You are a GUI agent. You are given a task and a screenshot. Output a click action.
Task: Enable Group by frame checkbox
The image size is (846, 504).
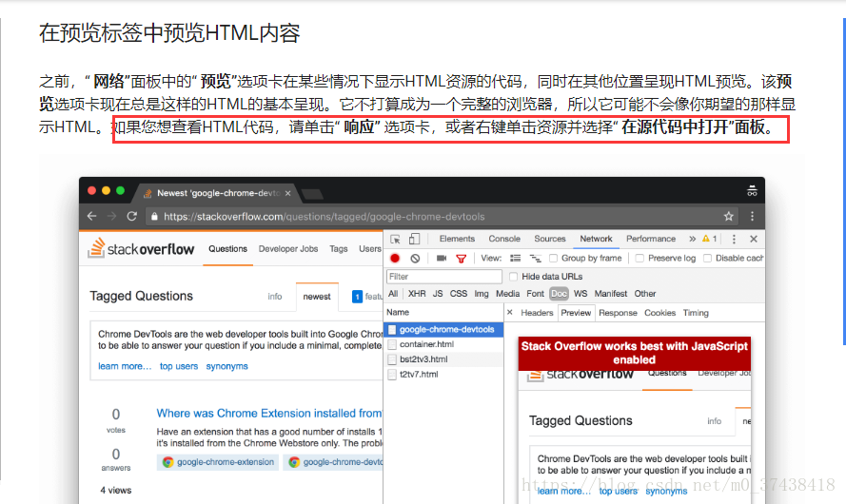click(x=553, y=259)
